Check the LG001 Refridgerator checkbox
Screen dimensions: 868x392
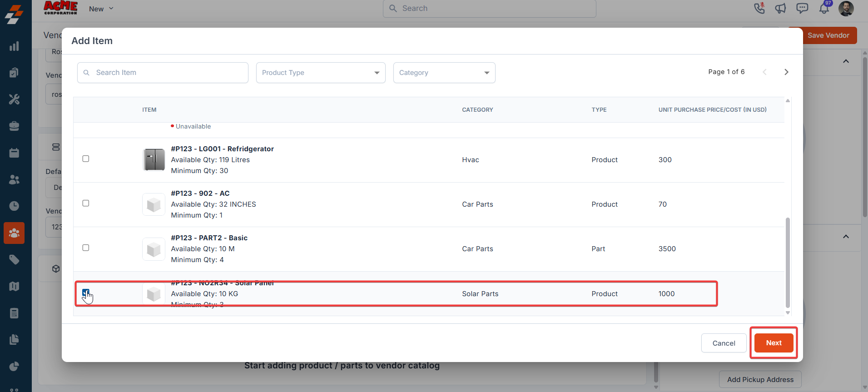point(86,159)
